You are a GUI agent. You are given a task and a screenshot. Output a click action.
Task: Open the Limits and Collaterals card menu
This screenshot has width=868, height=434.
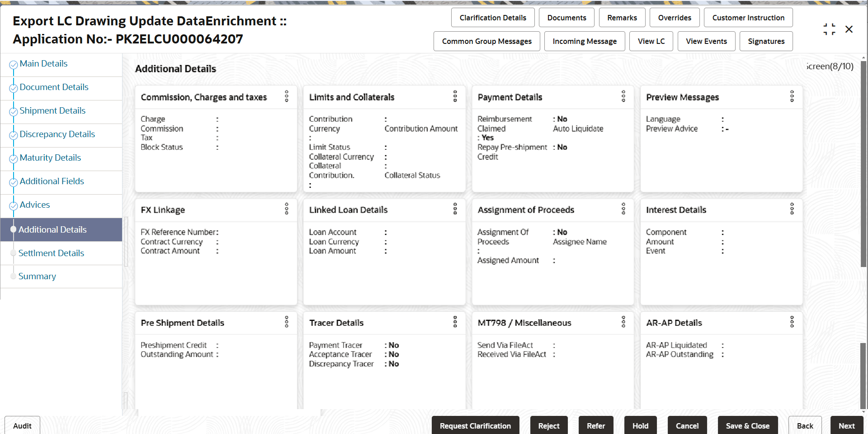[455, 96]
